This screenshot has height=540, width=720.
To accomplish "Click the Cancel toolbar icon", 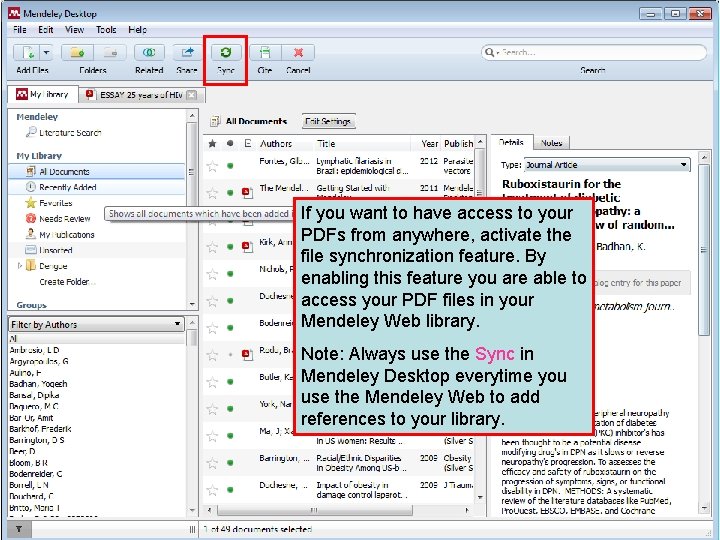I will (x=298, y=53).
